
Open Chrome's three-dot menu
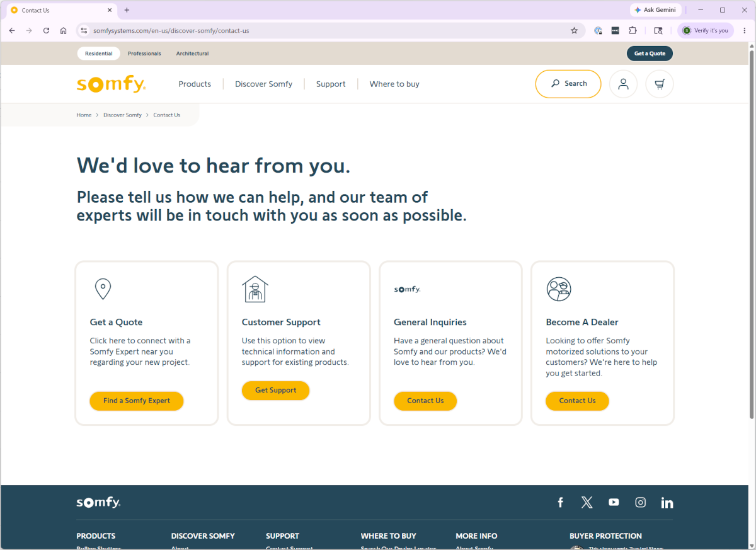(x=744, y=30)
